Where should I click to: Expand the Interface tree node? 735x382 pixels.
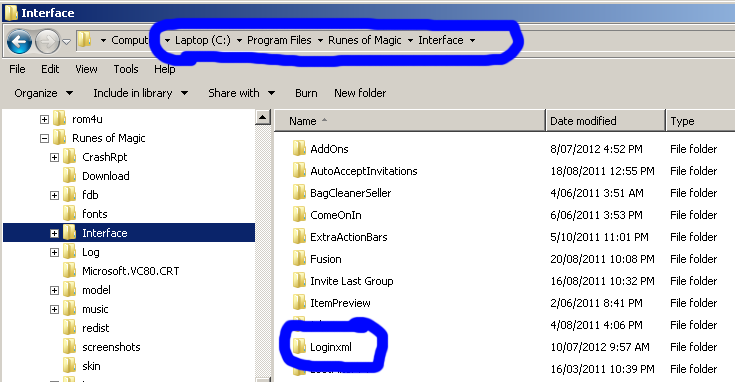coord(54,233)
